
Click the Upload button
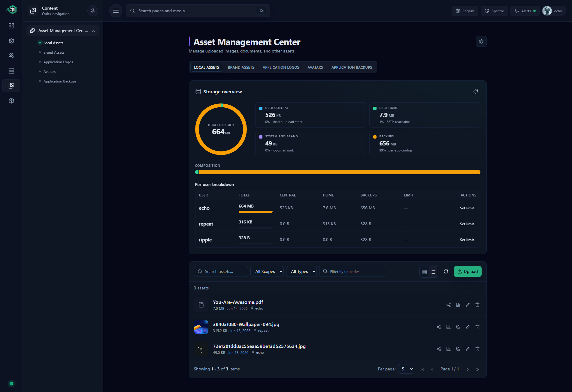click(468, 271)
